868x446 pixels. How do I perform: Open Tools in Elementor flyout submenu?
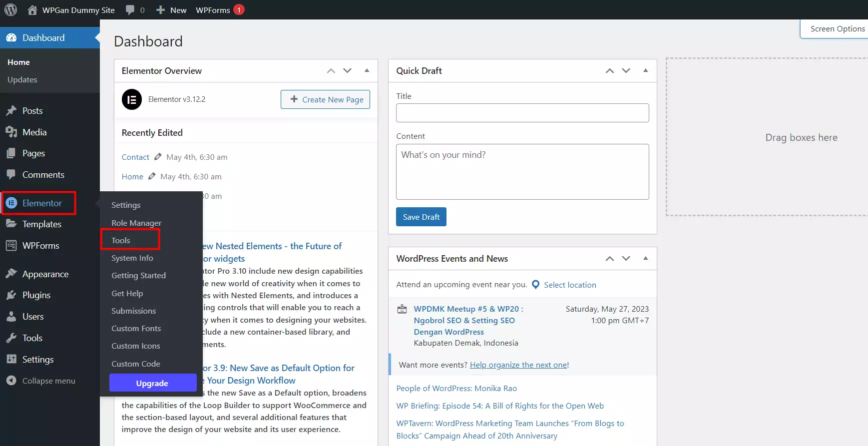click(x=121, y=241)
